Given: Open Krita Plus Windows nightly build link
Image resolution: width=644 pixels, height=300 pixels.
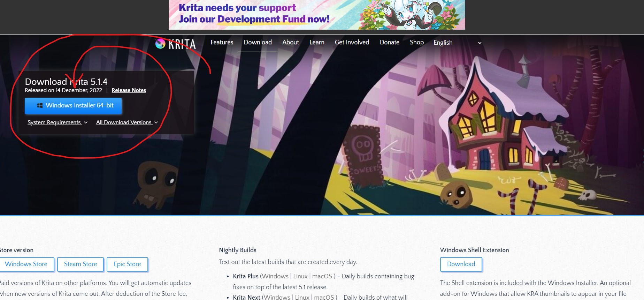Looking at the screenshot, I should [275, 276].
